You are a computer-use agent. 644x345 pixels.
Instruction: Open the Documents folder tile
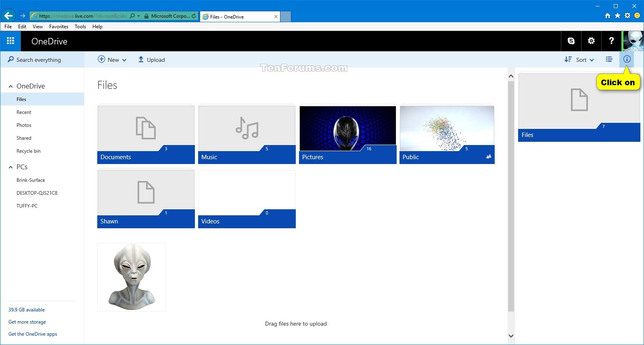pyautogui.click(x=146, y=135)
